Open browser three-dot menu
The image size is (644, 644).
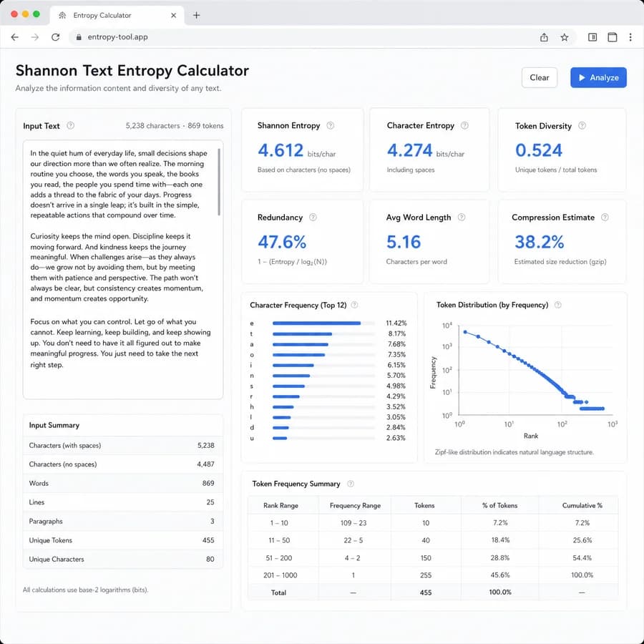coord(630,37)
